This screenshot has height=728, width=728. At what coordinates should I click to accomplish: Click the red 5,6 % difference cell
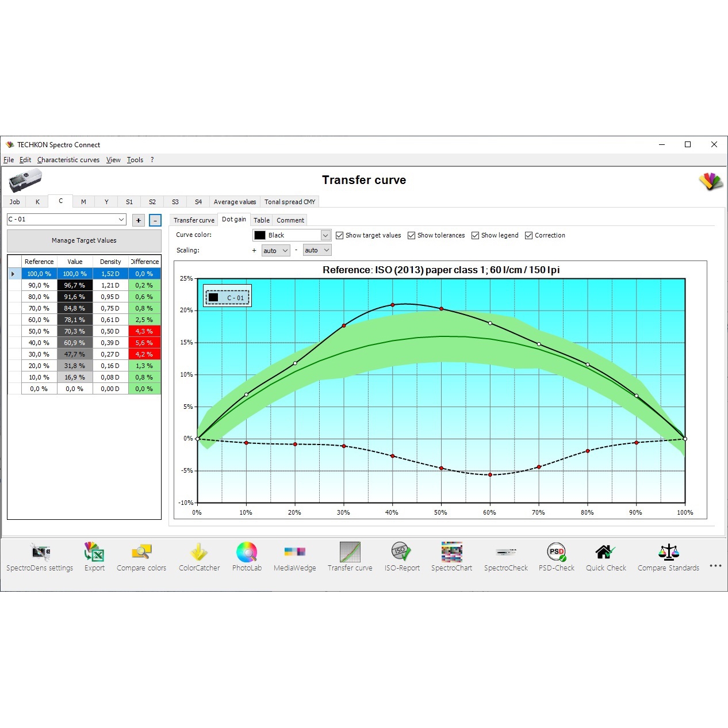(x=144, y=343)
